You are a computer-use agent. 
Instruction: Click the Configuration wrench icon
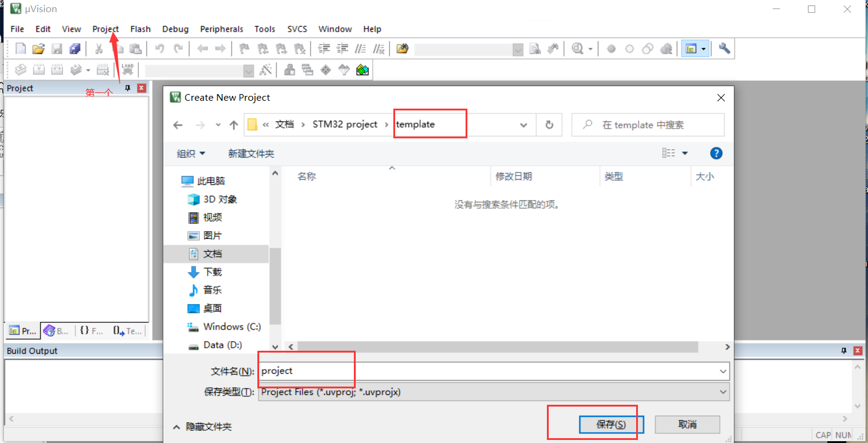pyautogui.click(x=724, y=48)
